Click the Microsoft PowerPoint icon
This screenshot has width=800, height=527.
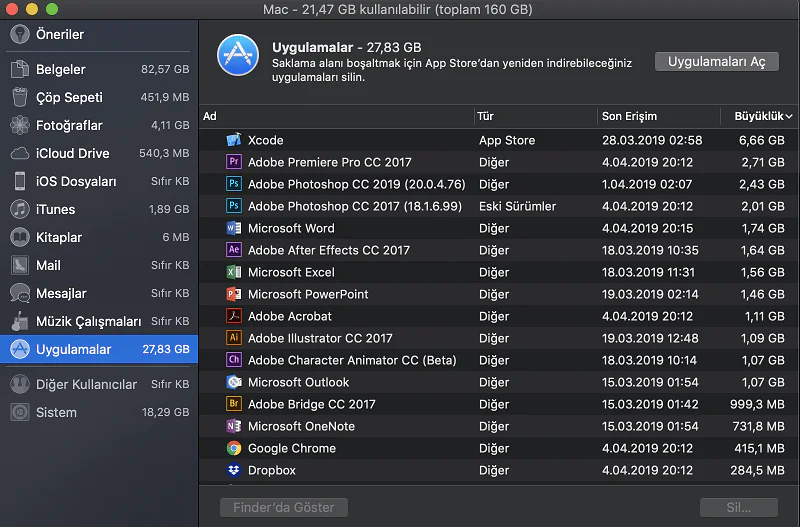pyautogui.click(x=234, y=294)
